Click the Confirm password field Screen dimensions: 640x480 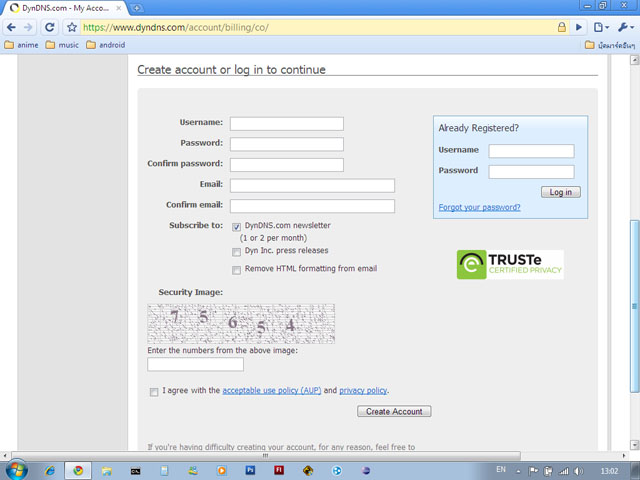point(287,165)
